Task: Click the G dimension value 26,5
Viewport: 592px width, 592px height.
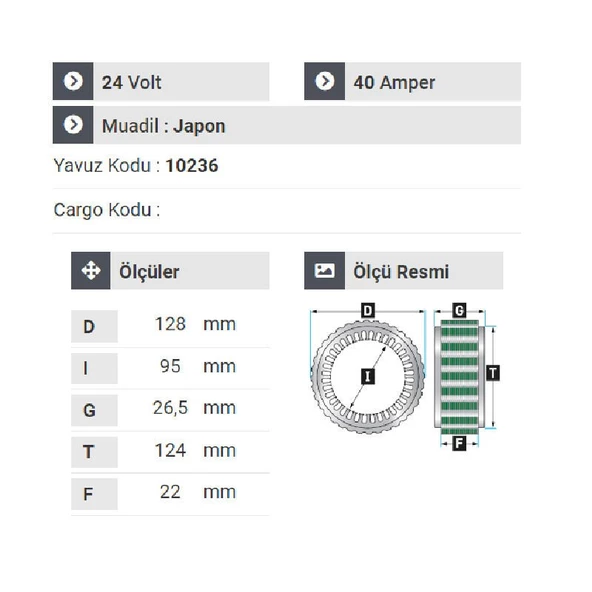Action: [170, 408]
